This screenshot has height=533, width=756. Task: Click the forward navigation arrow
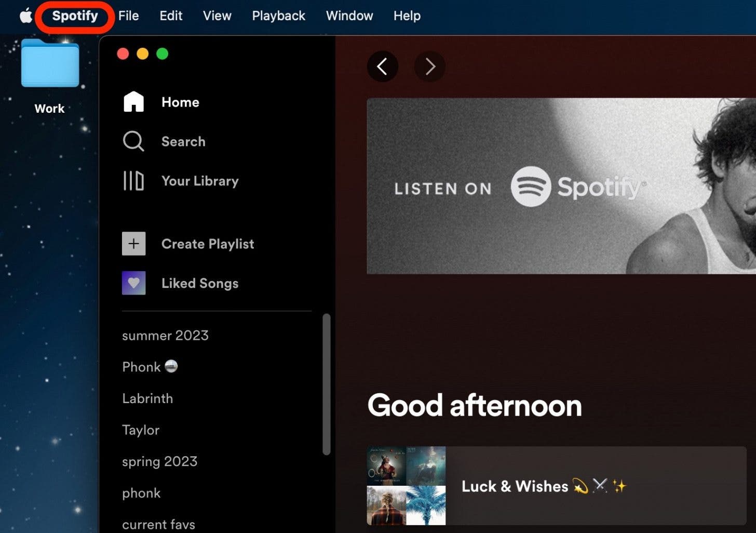(x=429, y=66)
